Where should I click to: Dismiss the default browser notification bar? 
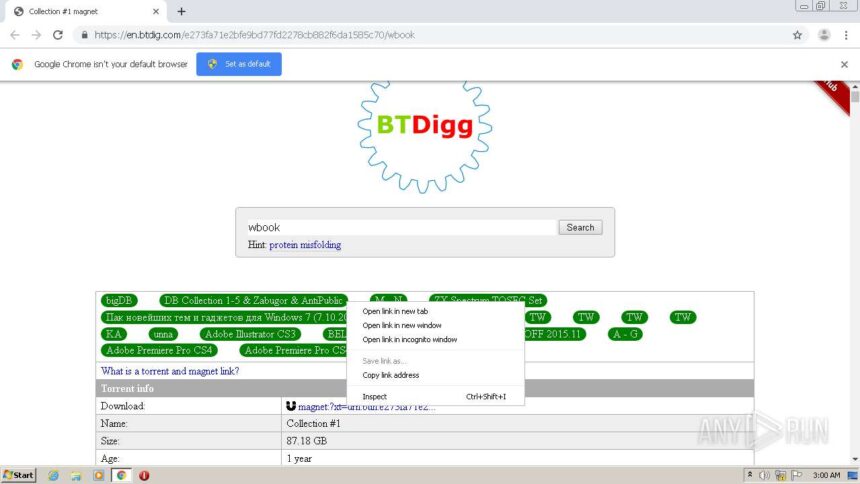click(844, 64)
